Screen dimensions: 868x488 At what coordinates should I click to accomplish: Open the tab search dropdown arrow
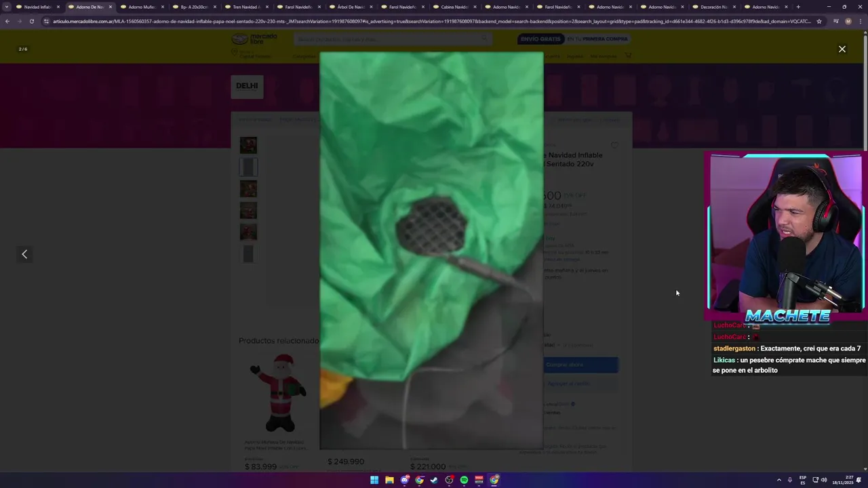pyautogui.click(x=7, y=7)
